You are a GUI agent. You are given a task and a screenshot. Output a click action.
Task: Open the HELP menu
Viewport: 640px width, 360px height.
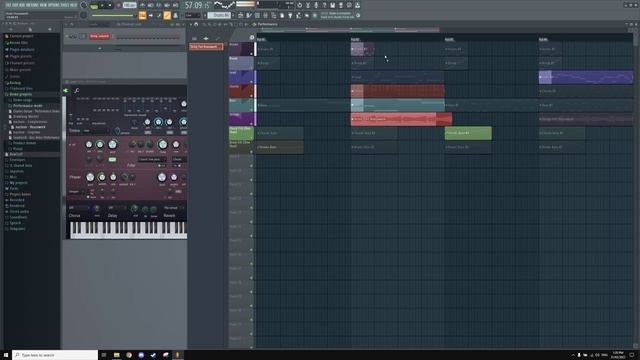coord(73,5)
